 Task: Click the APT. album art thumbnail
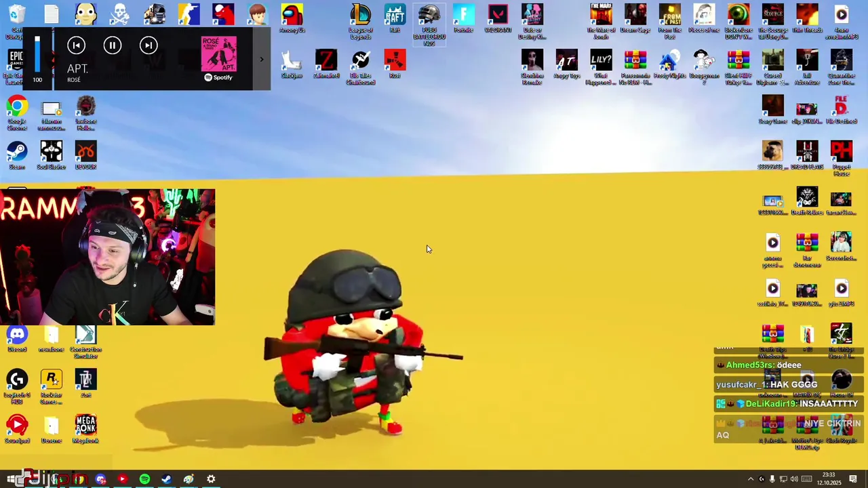coord(219,54)
